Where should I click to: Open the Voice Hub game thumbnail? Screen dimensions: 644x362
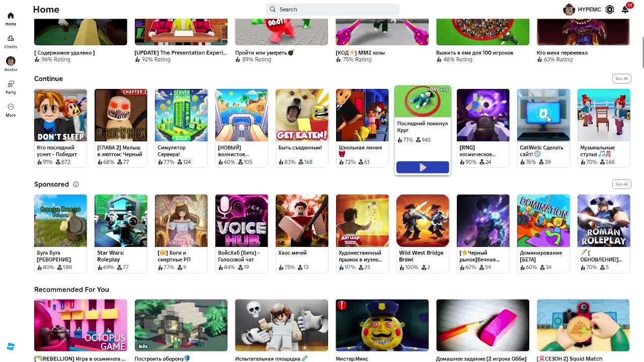click(242, 221)
